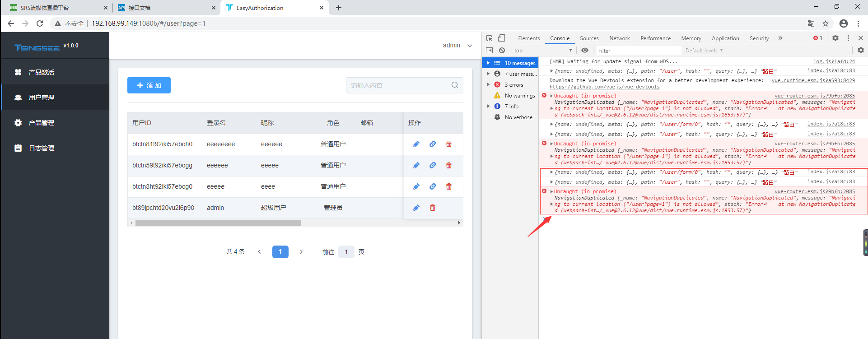Open a new browser tab
The height and width of the screenshot is (339, 868).
(x=339, y=8)
